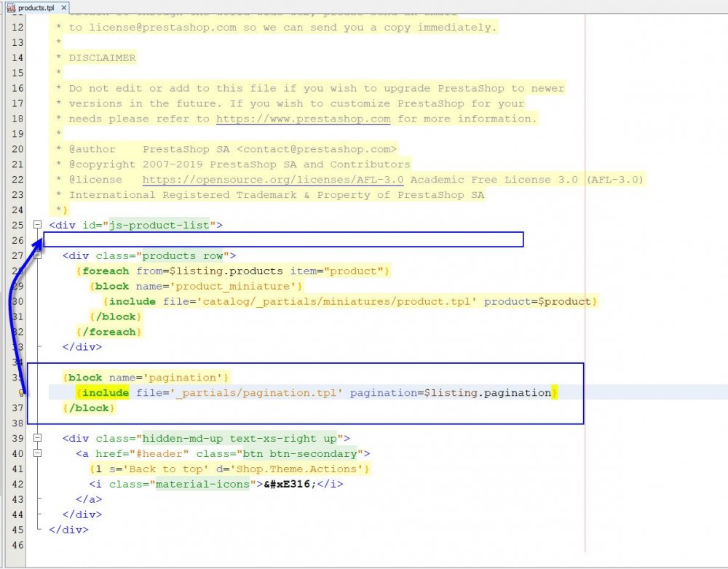The width and height of the screenshot is (728, 569).
Task: Switch to the products.tpl tab
Action: (x=36, y=7)
